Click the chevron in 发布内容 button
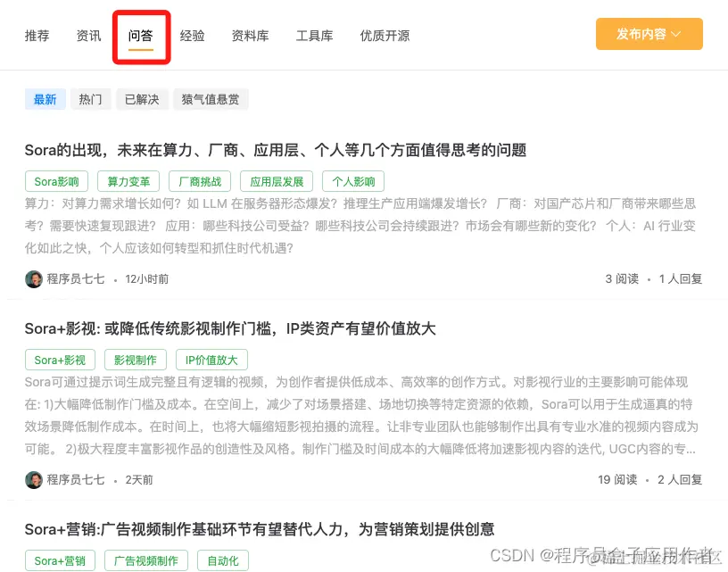 676,34
